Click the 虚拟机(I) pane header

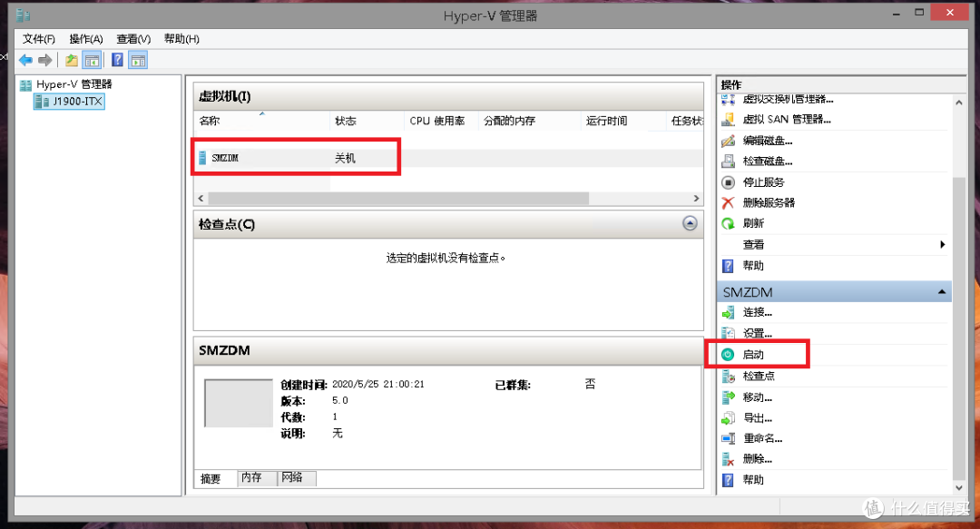point(449,96)
